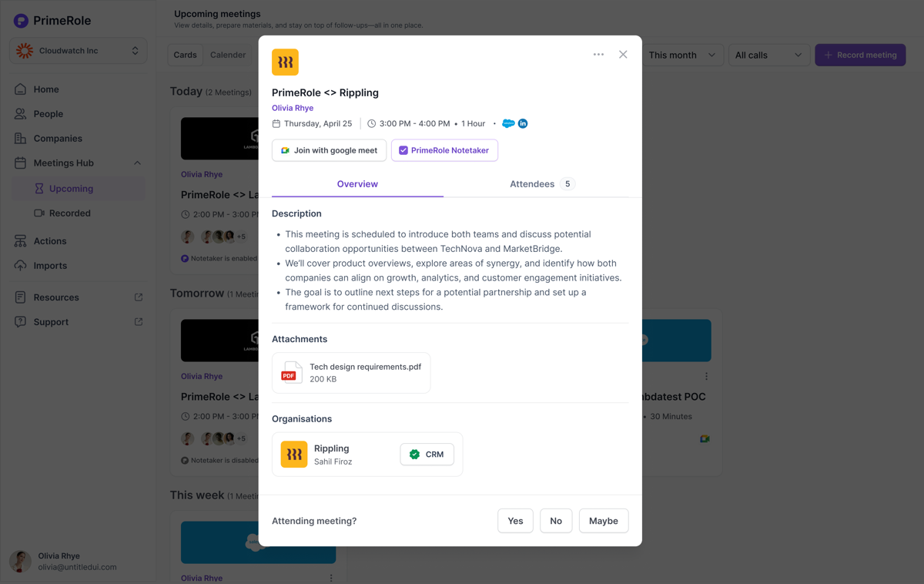Viewport: 924px width, 584px height.
Task: Open the All calls filter dropdown
Action: (768, 55)
